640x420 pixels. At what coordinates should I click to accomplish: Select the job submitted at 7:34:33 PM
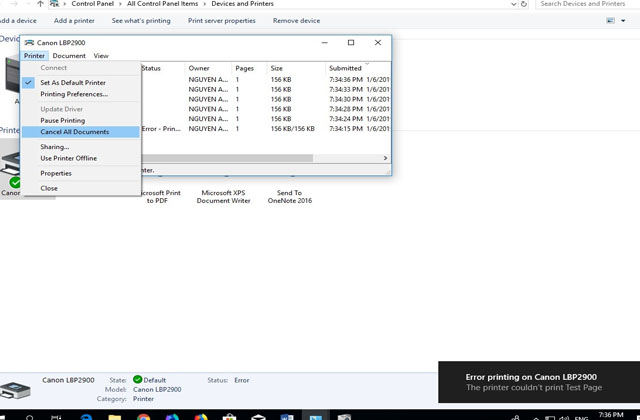point(265,89)
